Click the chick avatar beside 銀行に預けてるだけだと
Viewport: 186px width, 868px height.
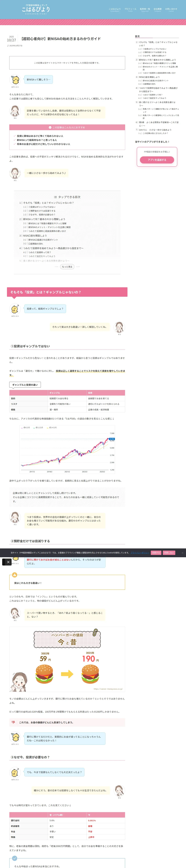click(15, 737)
